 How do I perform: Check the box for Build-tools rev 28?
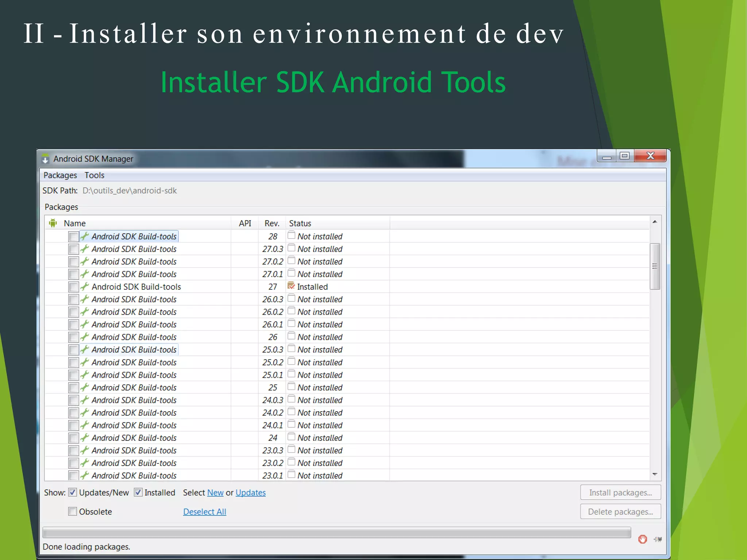73,237
